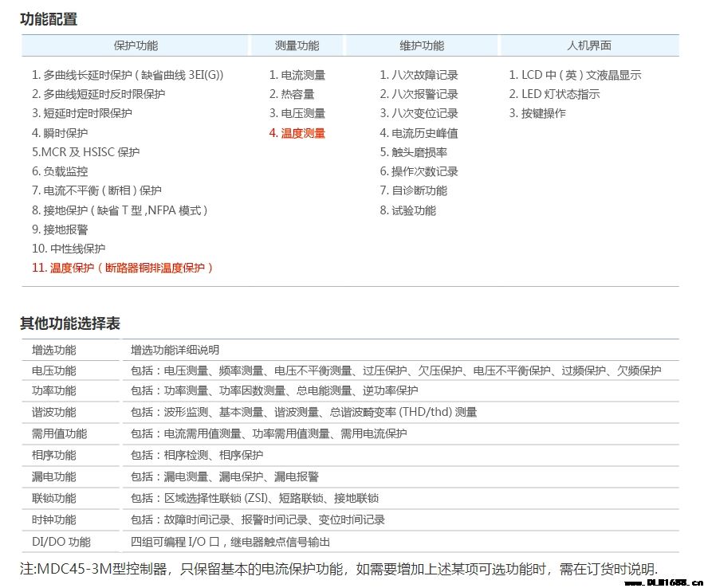Click 4. 电流历史峰值
This screenshot has width=704, height=588.
[x=419, y=133]
